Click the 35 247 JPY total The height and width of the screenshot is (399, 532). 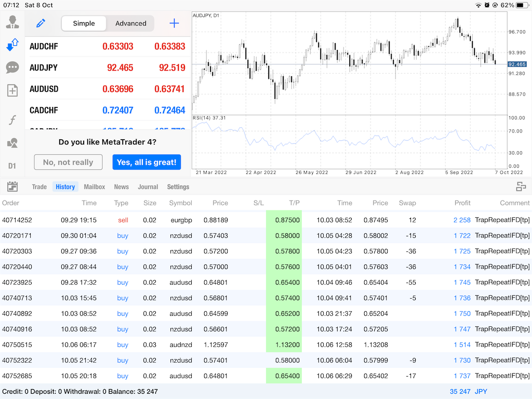click(469, 392)
